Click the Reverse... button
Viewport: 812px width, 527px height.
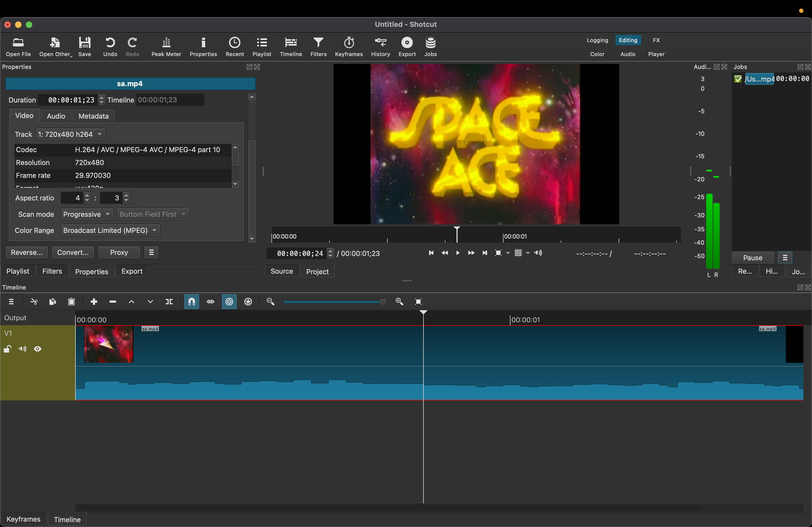pos(27,252)
